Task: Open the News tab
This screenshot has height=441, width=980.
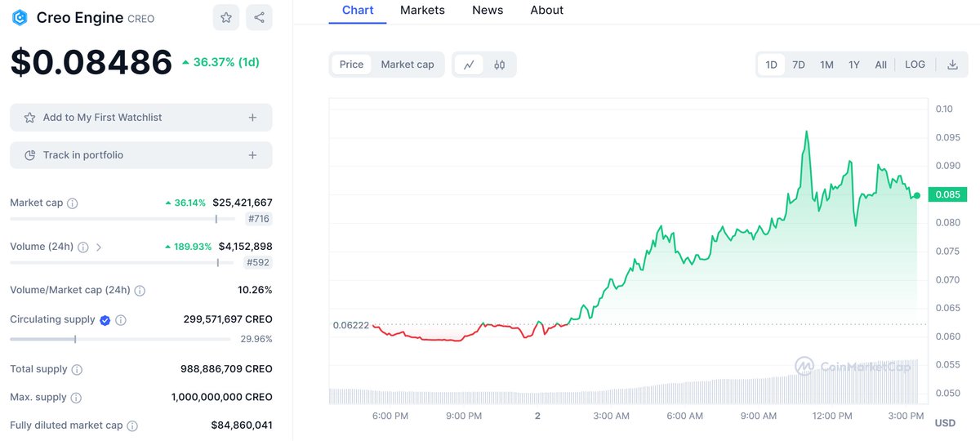Action: pos(488,11)
